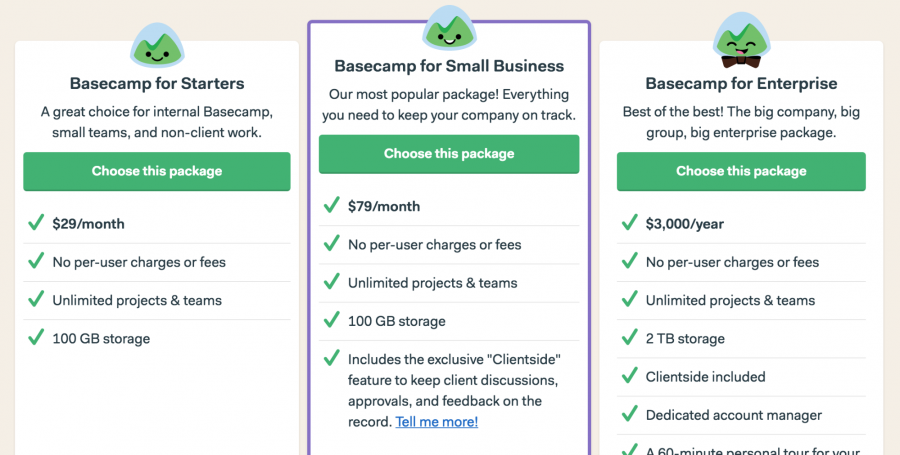900x455 pixels.
Task: Click the checkmark beside Clientside included
Action: click(x=630, y=376)
